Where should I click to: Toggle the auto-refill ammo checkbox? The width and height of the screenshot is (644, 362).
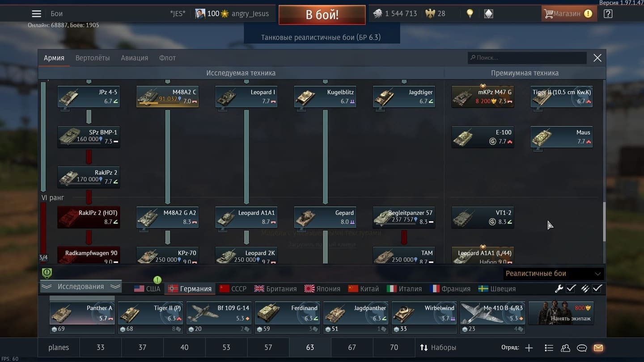click(592, 289)
